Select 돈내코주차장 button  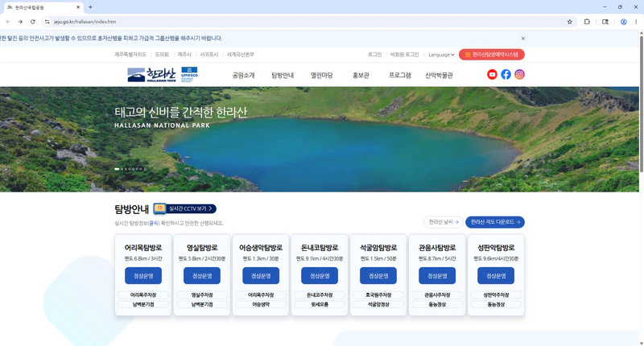[x=320, y=295]
